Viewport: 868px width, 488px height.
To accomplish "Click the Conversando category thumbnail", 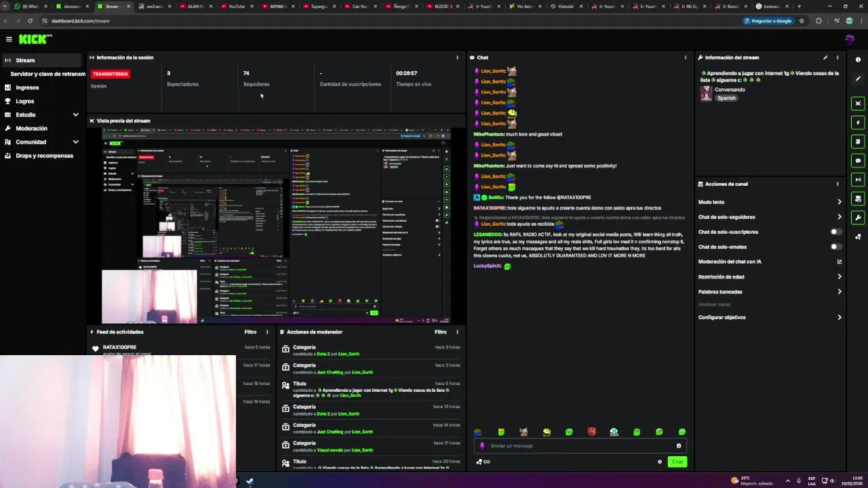I will (x=706, y=94).
